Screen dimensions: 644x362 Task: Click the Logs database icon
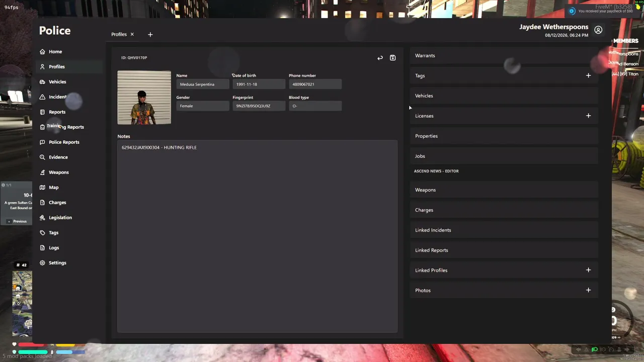pyautogui.click(x=42, y=247)
